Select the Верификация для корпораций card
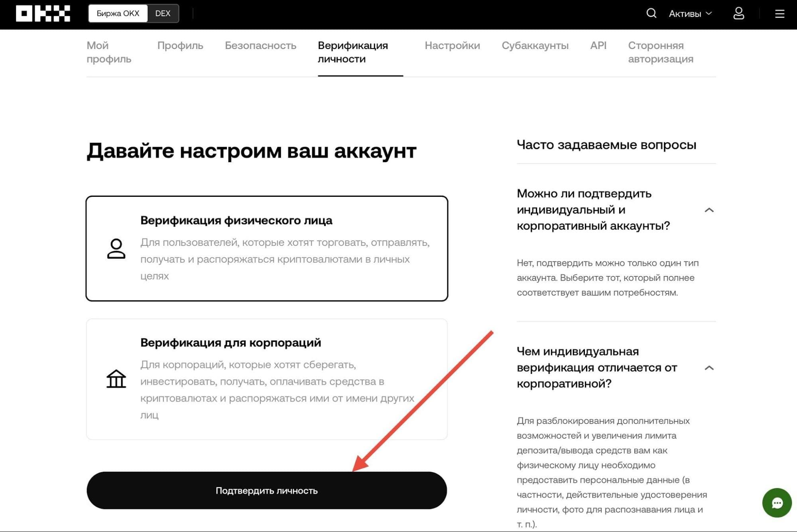The width and height of the screenshot is (797, 532). [x=267, y=379]
